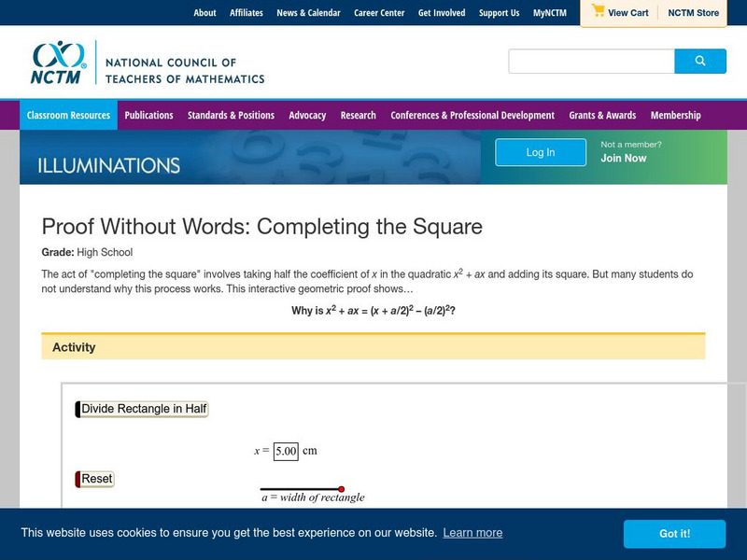Dismiss cookie notice with Got it!
This screenshot has height=560, width=747.
[674, 534]
